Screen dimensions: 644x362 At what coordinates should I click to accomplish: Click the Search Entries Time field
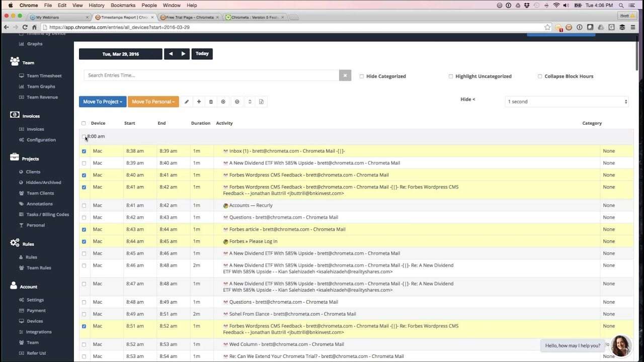click(212, 75)
